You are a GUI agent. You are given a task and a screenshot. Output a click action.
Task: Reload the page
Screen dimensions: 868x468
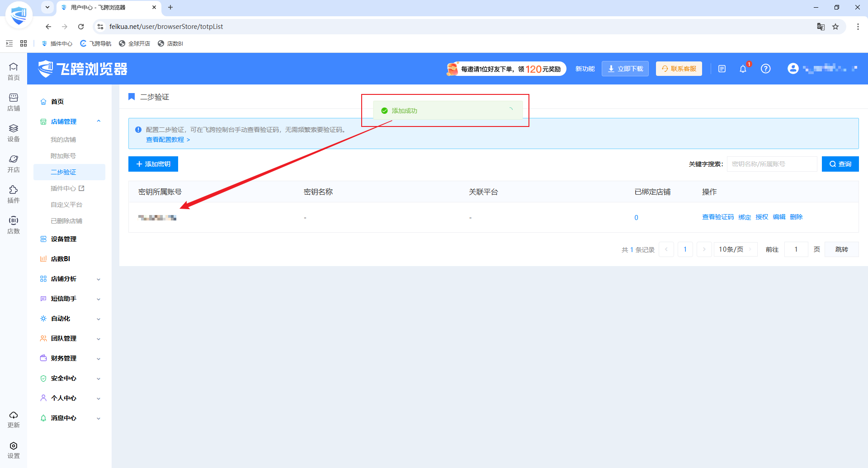tap(81, 27)
